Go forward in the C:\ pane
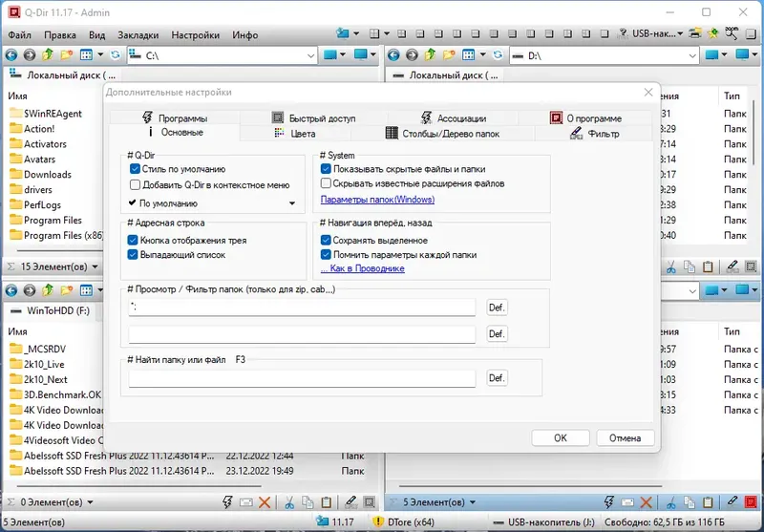The height and width of the screenshot is (532, 764). [x=30, y=55]
